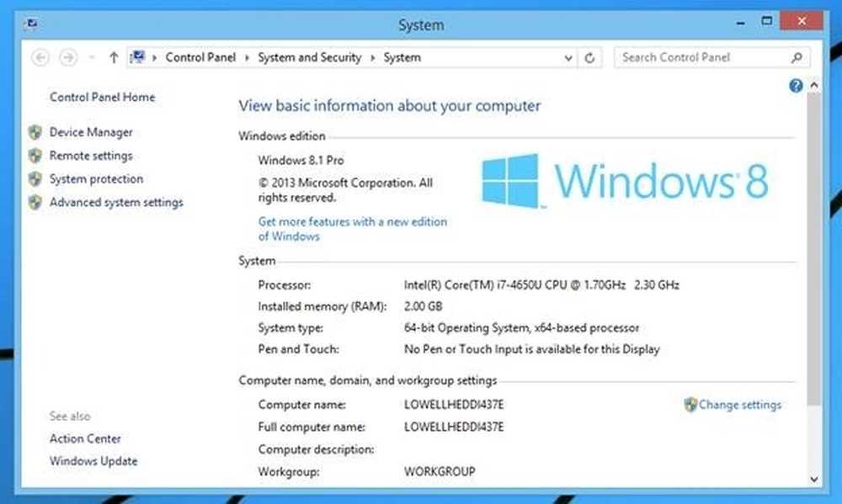Open Device Manager link

pos(91,132)
